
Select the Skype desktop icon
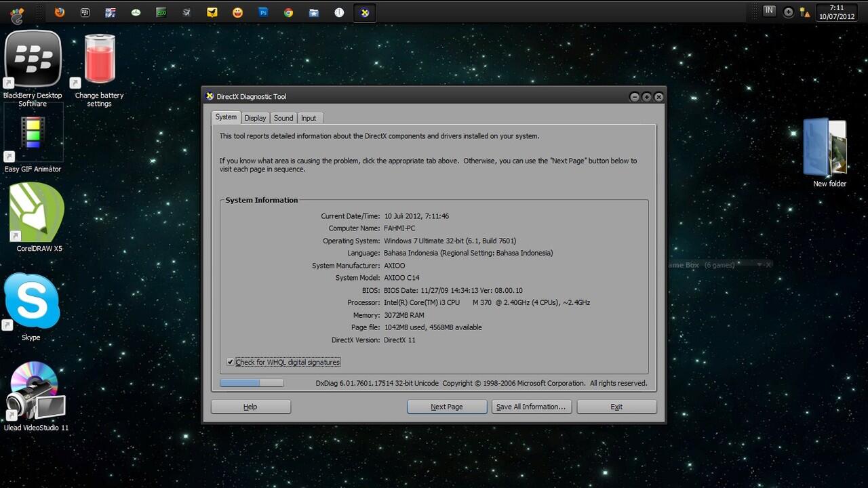31,307
